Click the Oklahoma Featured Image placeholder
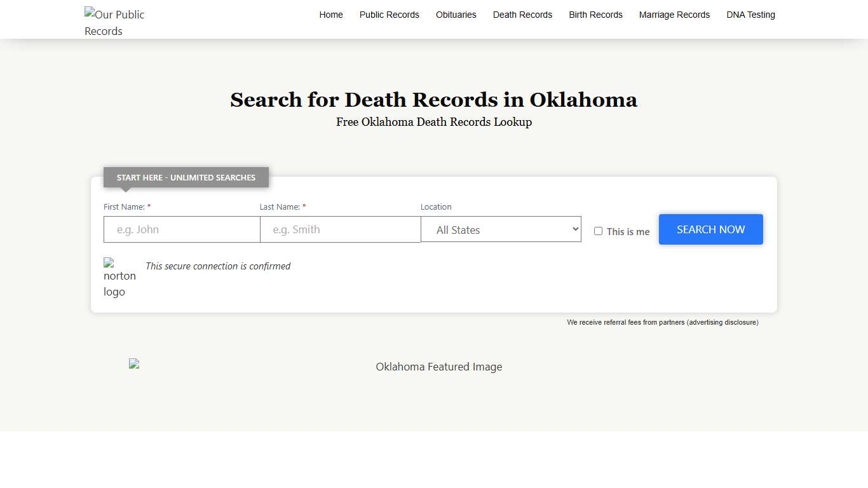The image size is (868, 488). point(438,366)
